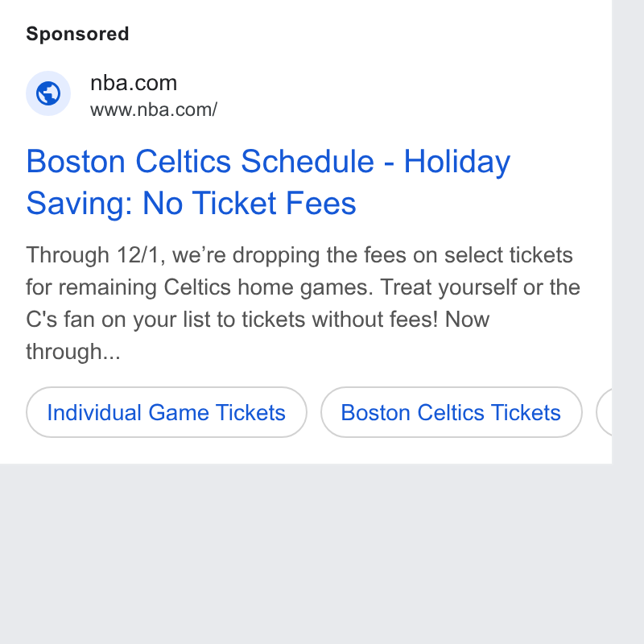The width and height of the screenshot is (644, 644).
Task: Click 'Holiday' in the ad headline
Action: (457, 162)
